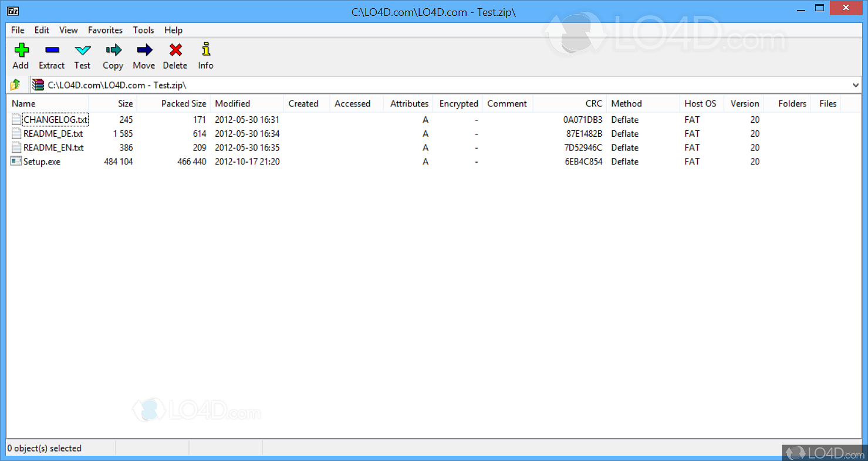Go up one folder level icon
The width and height of the screenshot is (868, 461).
(15, 85)
